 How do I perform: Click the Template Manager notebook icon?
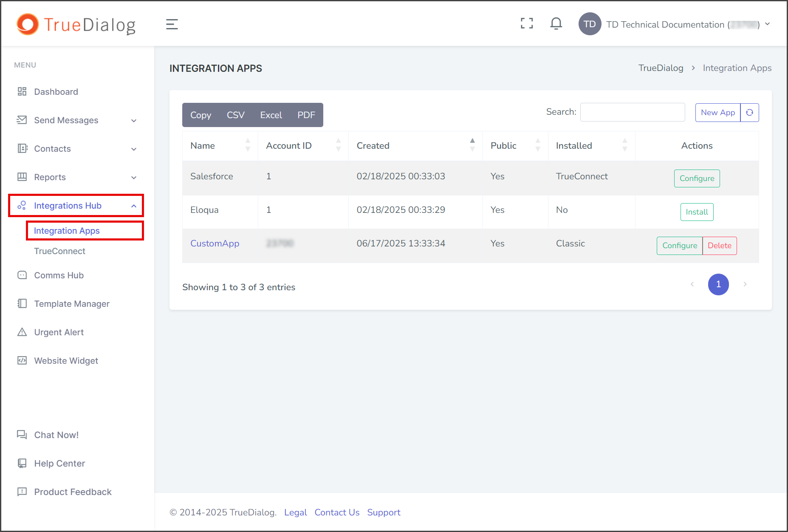[22, 303]
